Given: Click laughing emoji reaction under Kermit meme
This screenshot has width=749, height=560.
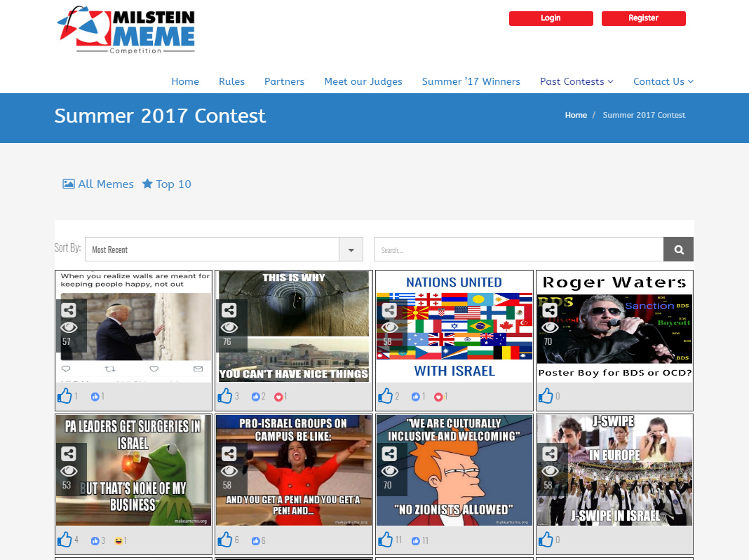Looking at the screenshot, I should point(118,541).
